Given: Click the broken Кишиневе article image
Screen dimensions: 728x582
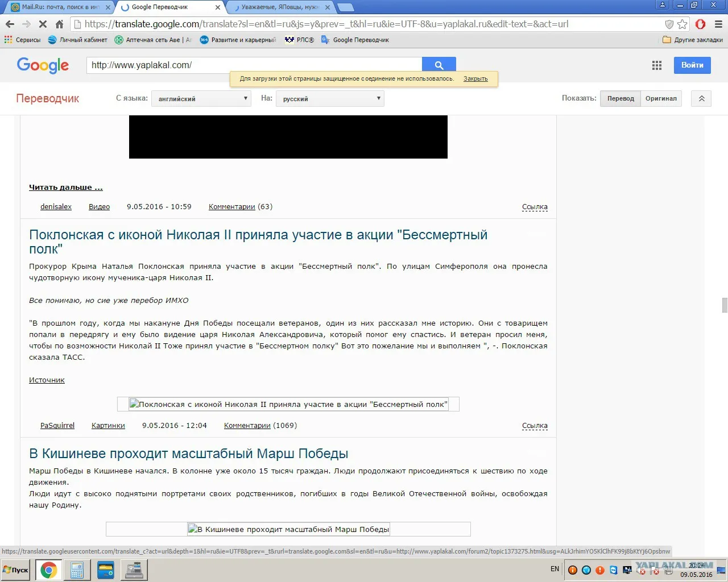Looking at the screenshot, I should pos(288,529).
